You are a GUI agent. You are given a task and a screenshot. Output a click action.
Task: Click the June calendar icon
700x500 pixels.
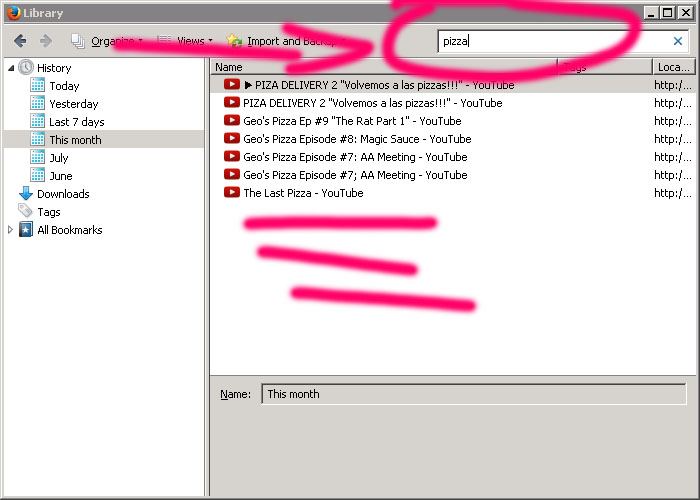[38, 175]
